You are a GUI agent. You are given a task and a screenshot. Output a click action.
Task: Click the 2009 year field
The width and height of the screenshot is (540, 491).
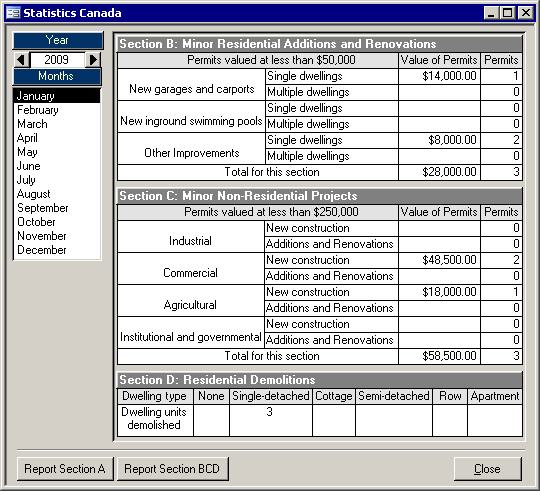[57, 60]
